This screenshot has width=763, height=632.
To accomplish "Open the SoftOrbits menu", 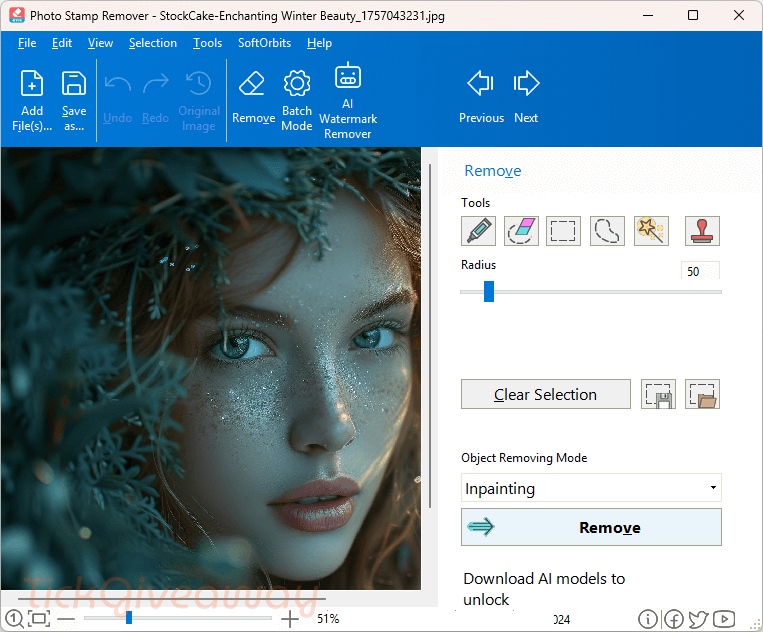I will pyautogui.click(x=264, y=43).
